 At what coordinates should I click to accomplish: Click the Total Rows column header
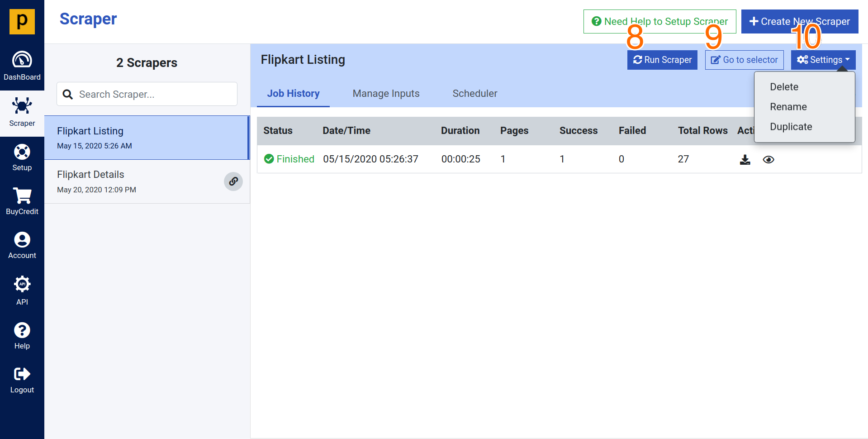pyautogui.click(x=703, y=130)
